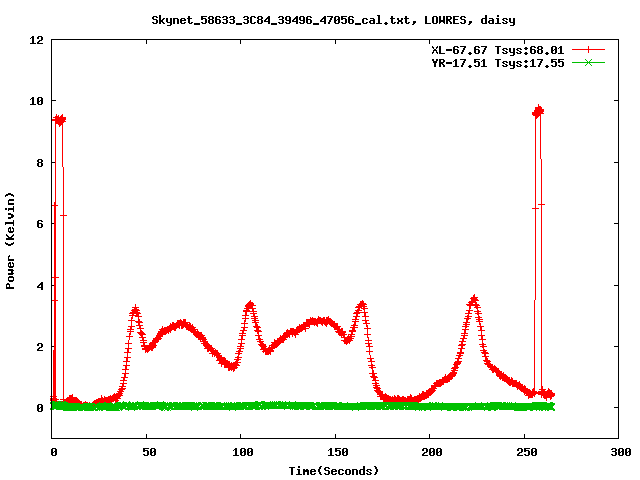Click the x-axis tick label 100

pos(242,452)
